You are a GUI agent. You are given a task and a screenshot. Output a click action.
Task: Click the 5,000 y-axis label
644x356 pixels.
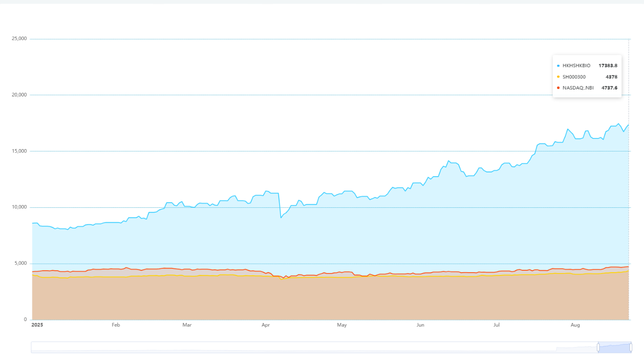coord(20,263)
